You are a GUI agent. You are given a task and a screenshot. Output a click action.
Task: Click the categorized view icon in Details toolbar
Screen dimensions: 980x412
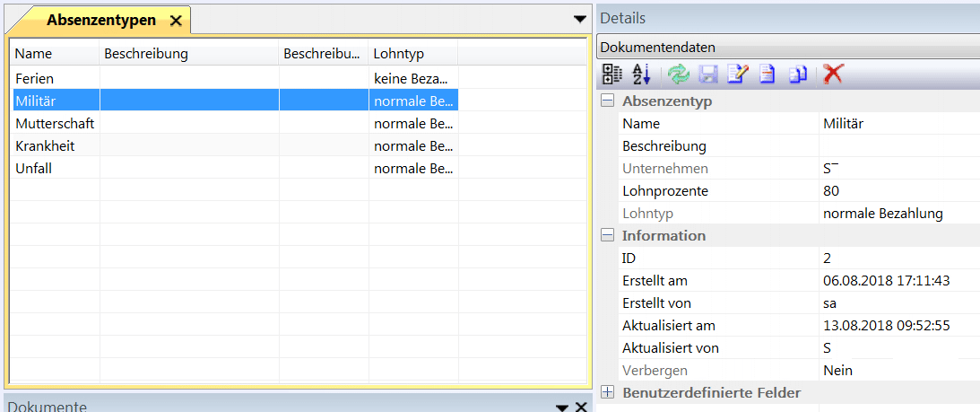611,75
